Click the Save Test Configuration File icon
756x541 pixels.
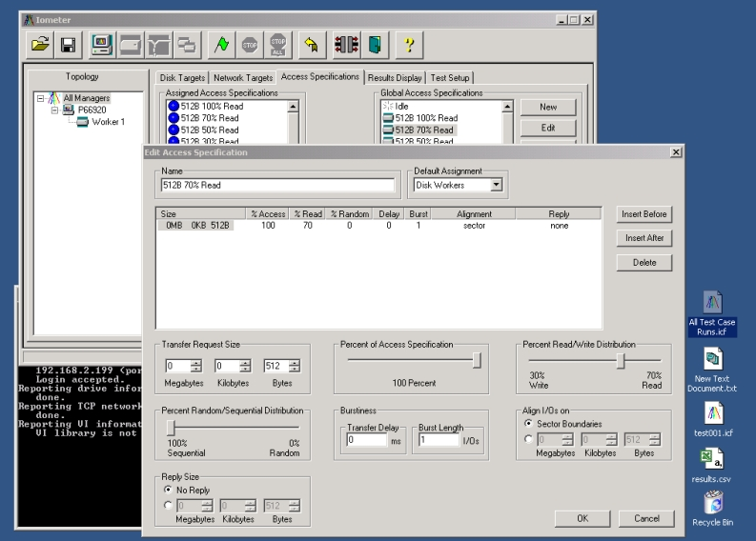click(68, 44)
